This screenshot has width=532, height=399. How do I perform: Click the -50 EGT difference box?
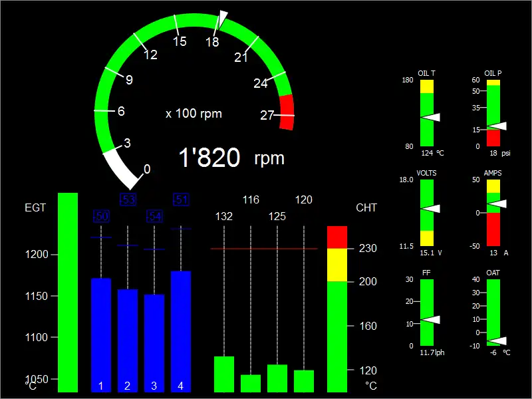101,216
